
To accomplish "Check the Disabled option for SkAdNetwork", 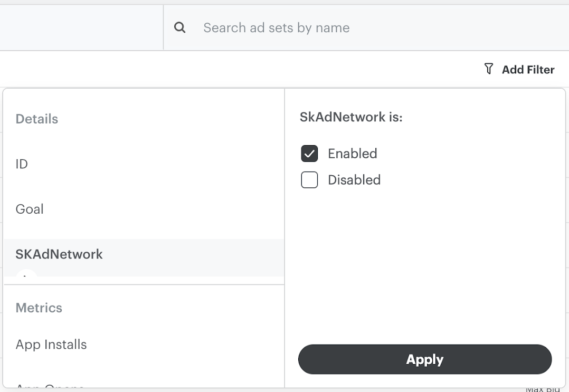I will (x=309, y=180).
